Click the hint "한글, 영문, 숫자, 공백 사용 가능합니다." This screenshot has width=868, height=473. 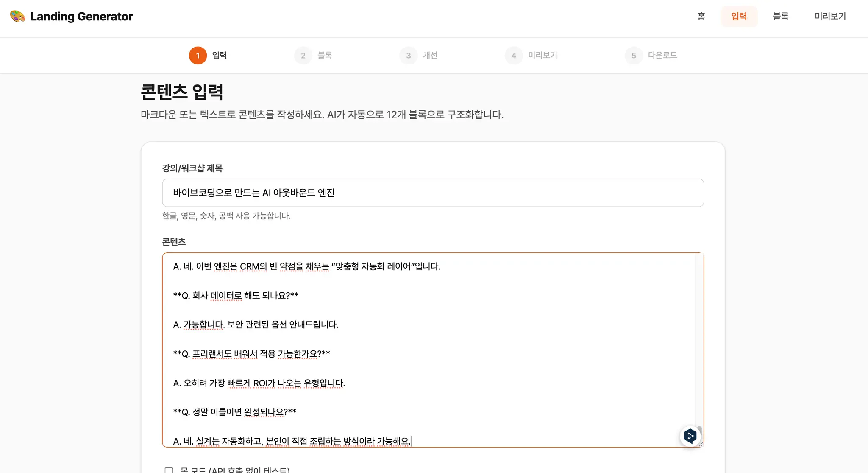226,216
